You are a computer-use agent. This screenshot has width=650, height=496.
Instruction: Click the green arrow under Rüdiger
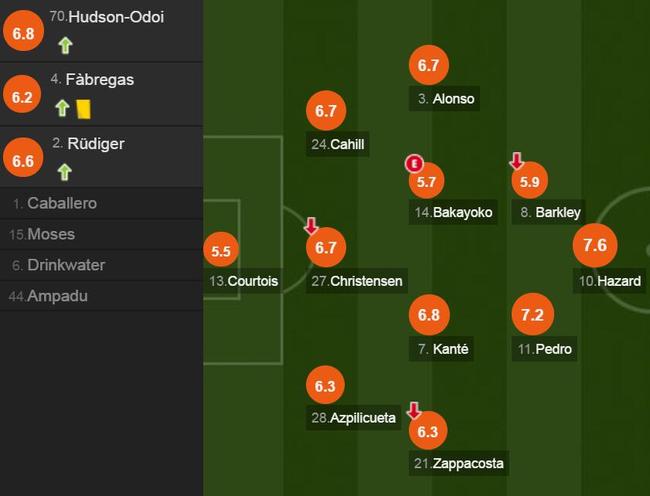pos(64,172)
